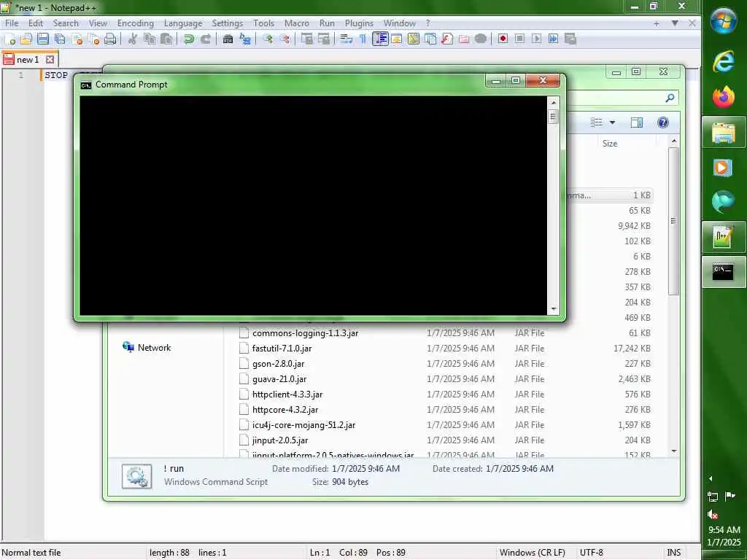747x560 pixels.
Task: Toggle Word Wrap in the toolbar
Action: click(x=347, y=39)
